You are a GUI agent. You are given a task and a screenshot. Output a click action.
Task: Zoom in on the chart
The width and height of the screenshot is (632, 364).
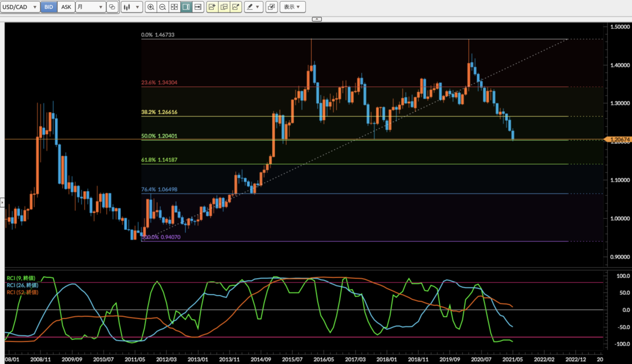[x=151, y=7]
